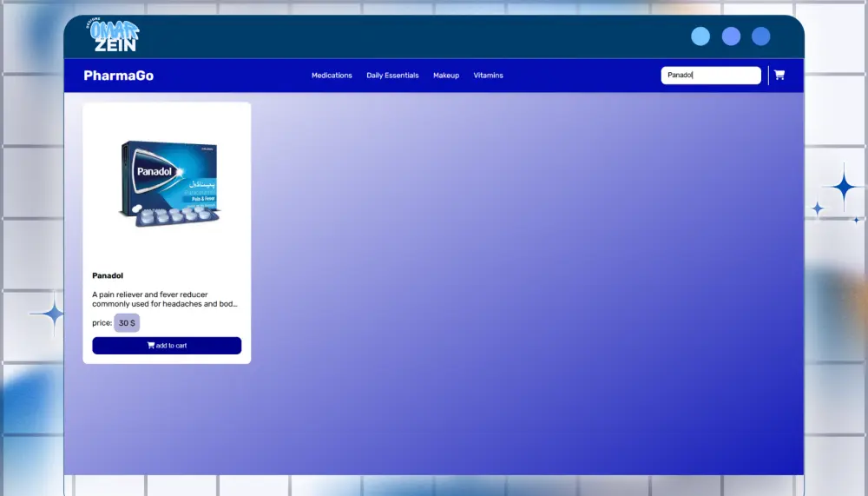Viewport: 868px width, 496px height.
Task: Click the PharmaGo logo text
Action: pyautogui.click(x=118, y=76)
